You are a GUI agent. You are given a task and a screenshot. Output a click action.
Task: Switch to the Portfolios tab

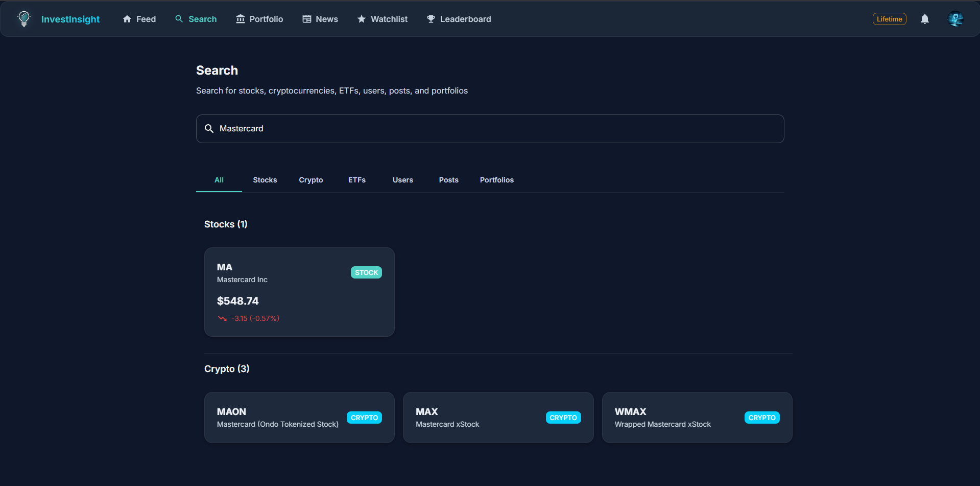click(496, 180)
